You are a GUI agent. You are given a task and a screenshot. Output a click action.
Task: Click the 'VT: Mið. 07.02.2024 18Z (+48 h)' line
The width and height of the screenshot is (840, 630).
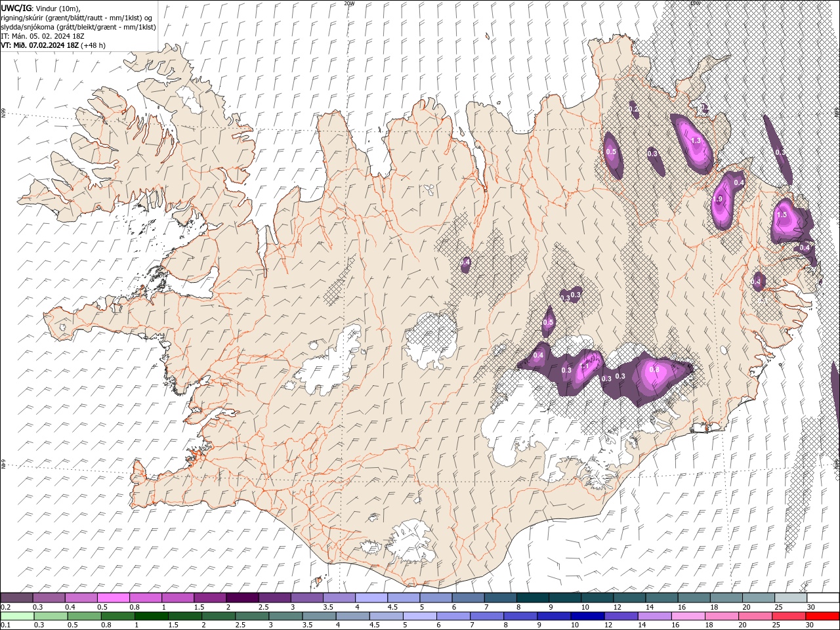[x=53, y=45]
